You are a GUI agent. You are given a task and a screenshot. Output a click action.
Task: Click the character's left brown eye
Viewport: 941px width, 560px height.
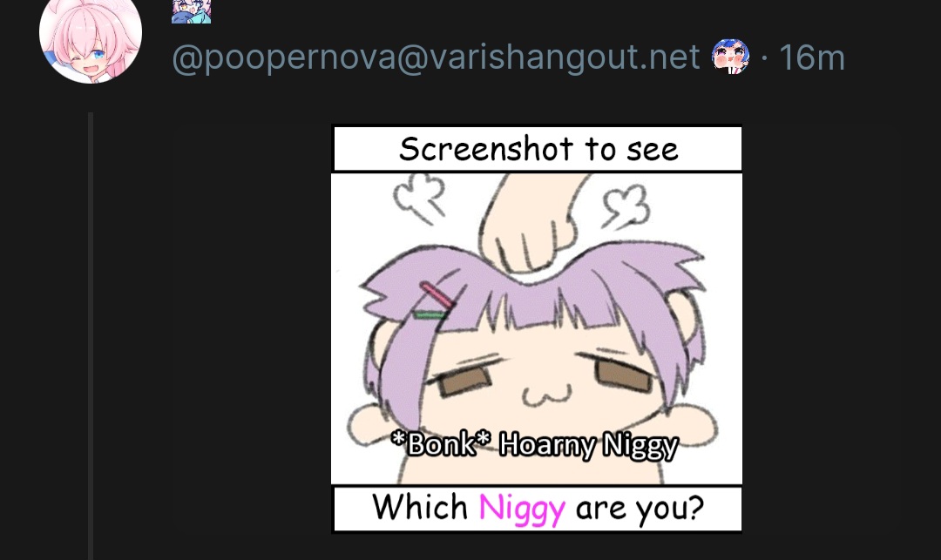(x=462, y=381)
